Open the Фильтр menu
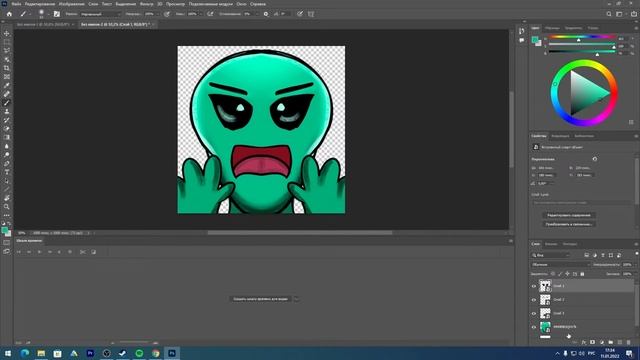 coord(146,4)
